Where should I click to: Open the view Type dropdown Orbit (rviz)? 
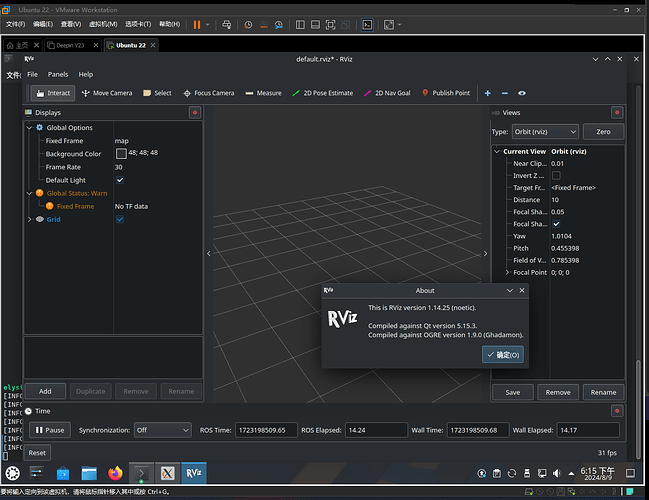(x=545, y=132)
